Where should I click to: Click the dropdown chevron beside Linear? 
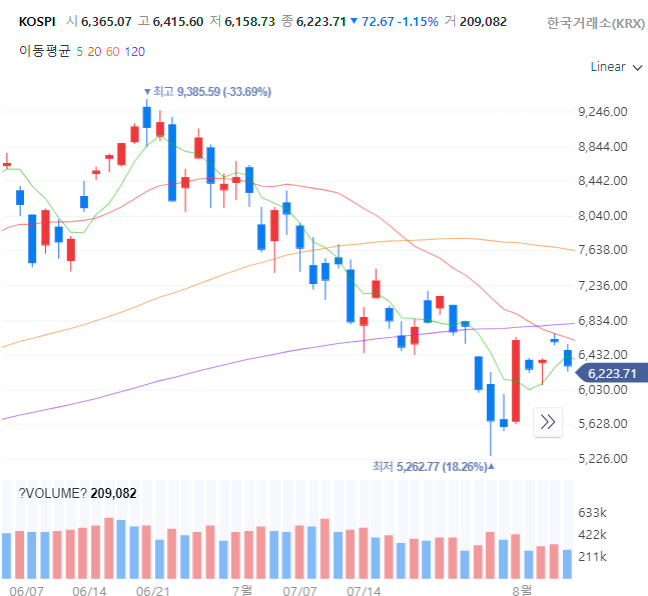[638, 68]
